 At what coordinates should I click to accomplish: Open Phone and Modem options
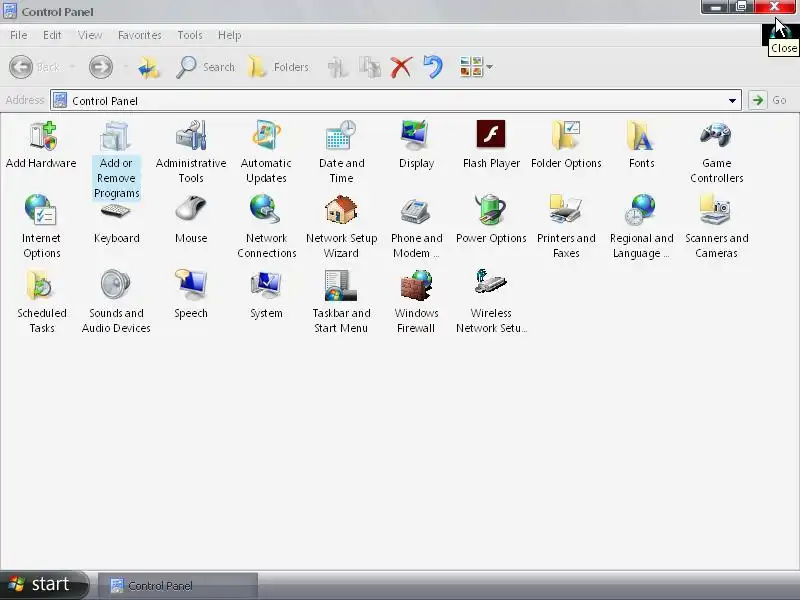(416, 227)
